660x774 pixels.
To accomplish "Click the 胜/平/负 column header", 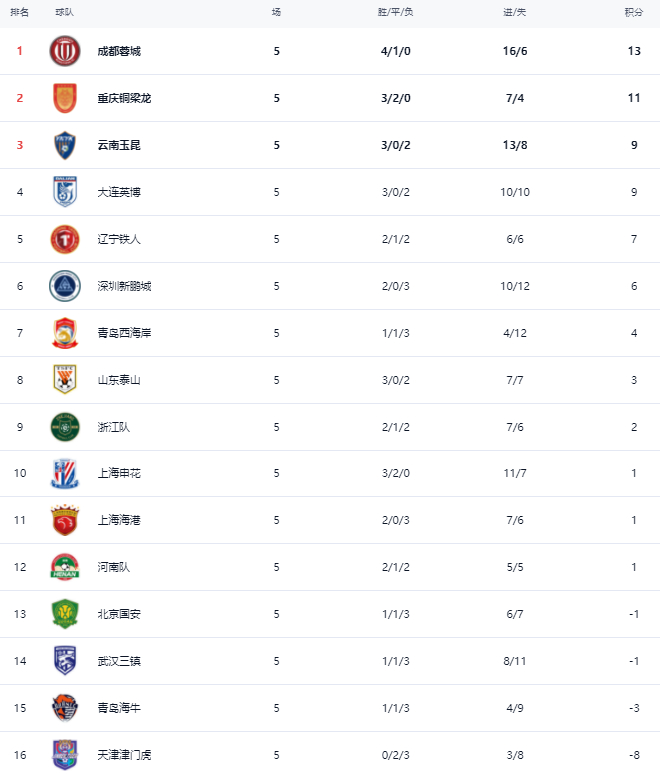I will pos(396,13).
